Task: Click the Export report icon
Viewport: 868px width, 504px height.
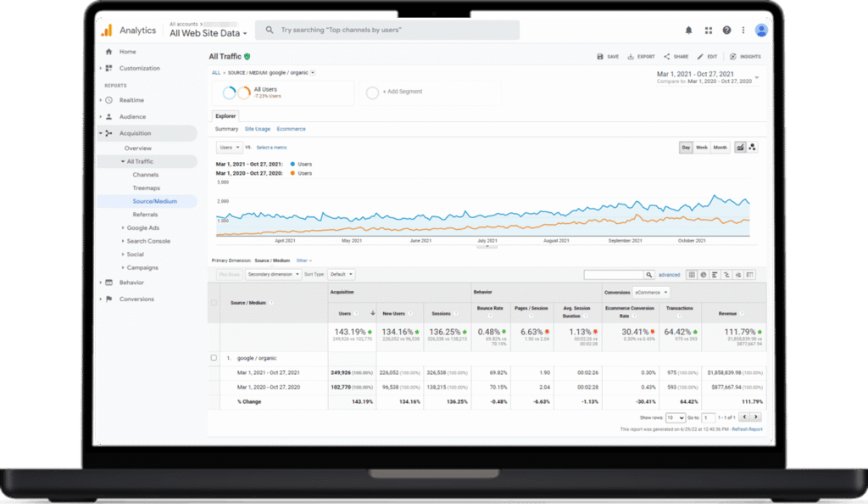Action: coord(631,57)
